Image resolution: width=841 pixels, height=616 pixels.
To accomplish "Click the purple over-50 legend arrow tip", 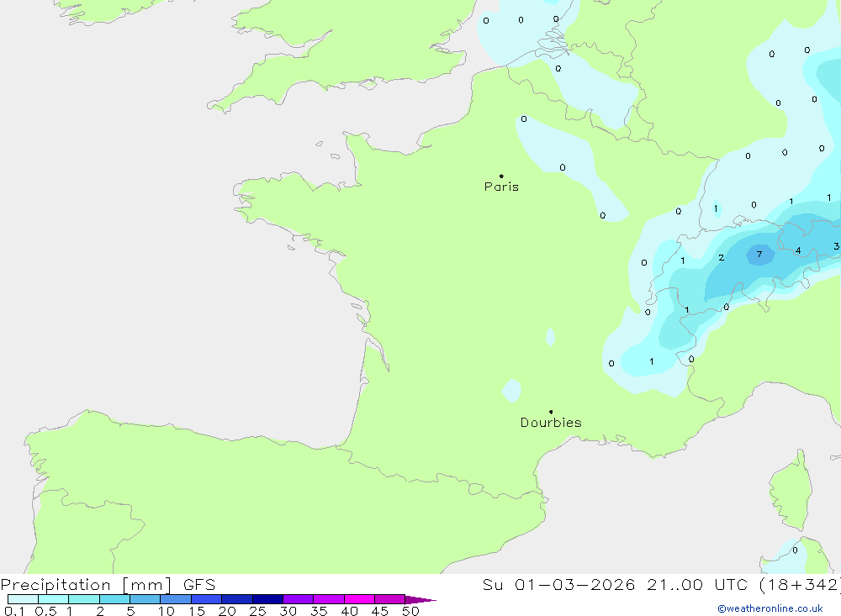I will click(x=420, y=600).
